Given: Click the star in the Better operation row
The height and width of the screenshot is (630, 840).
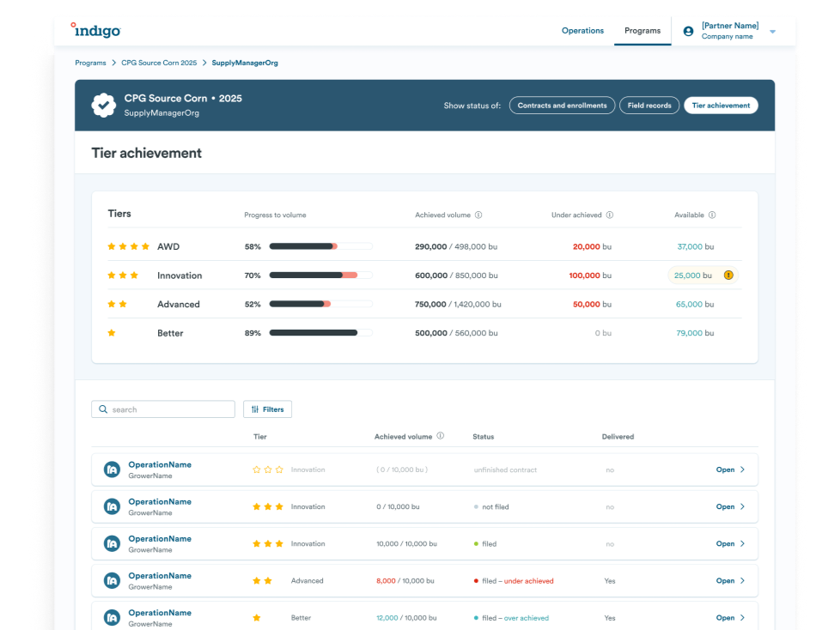Looking at the screenshot, I should click(257, 618).
